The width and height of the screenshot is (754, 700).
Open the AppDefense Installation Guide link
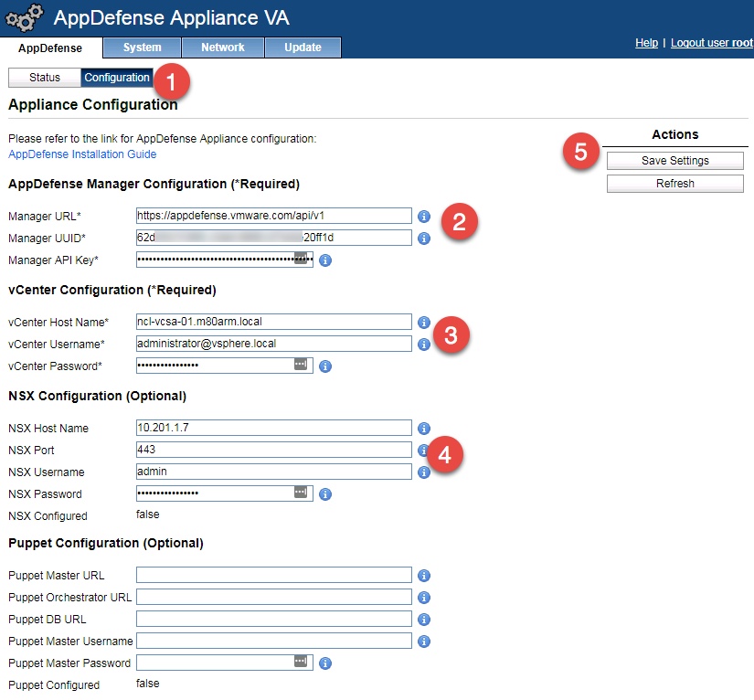click(x=84, y=154)
